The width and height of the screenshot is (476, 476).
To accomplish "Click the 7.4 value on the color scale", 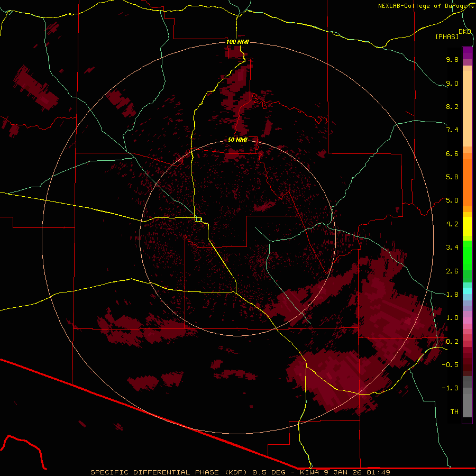I will pos(452,130).
